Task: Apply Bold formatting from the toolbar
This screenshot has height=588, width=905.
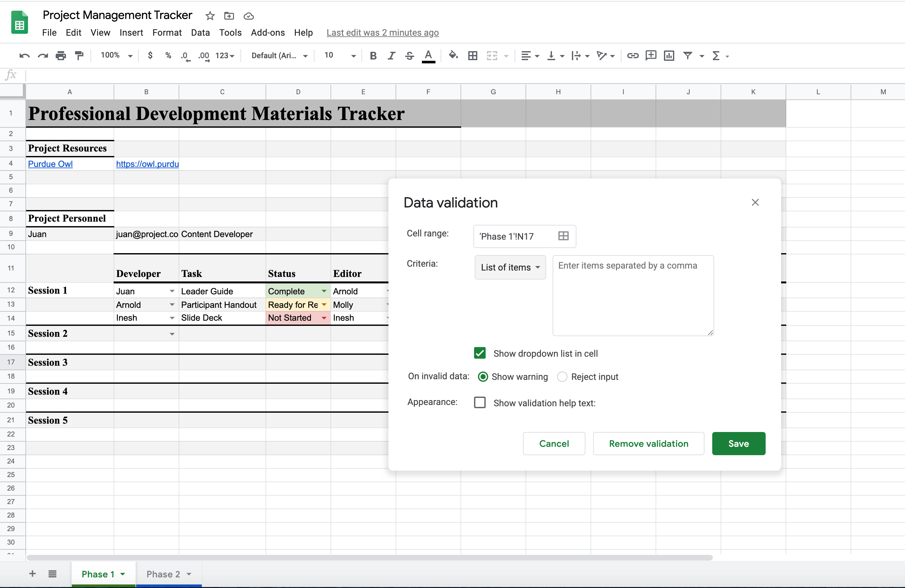Action: [373, 56]
